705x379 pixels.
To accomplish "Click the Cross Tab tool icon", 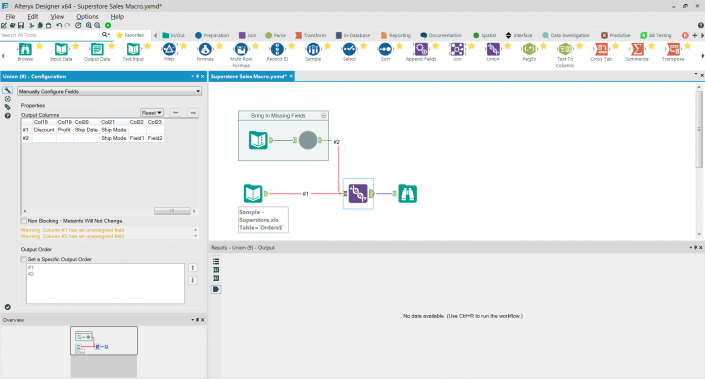I will click(601, 49).
